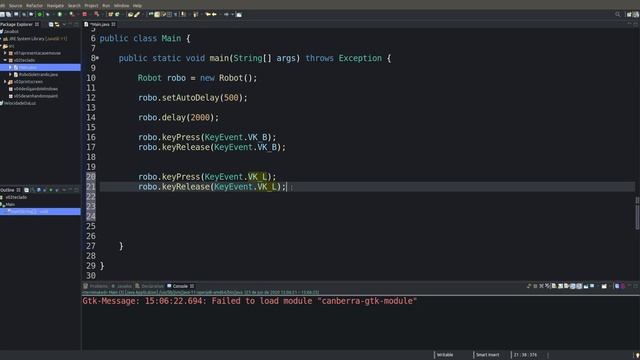Open the Run menu
This screenshot has width=640, height=360.
coord(106,6)
